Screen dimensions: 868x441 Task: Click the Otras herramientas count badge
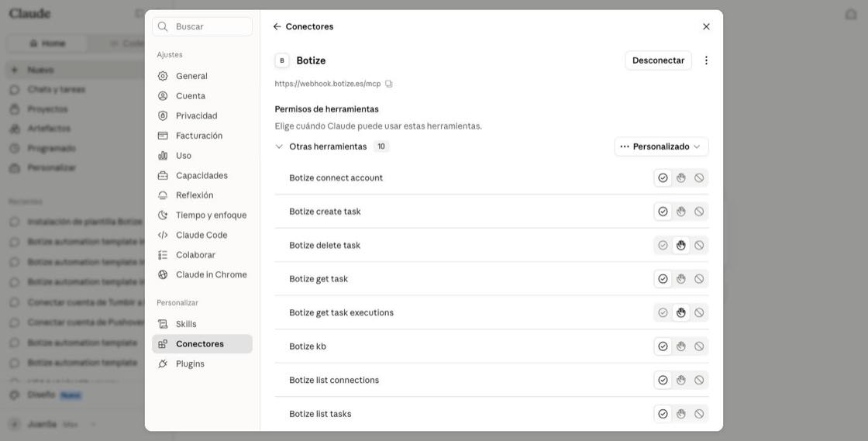click(x=381, y=146)
